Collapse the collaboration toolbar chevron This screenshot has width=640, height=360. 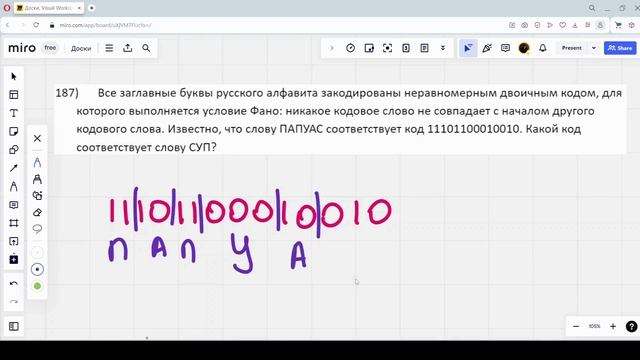coord(332,48)
